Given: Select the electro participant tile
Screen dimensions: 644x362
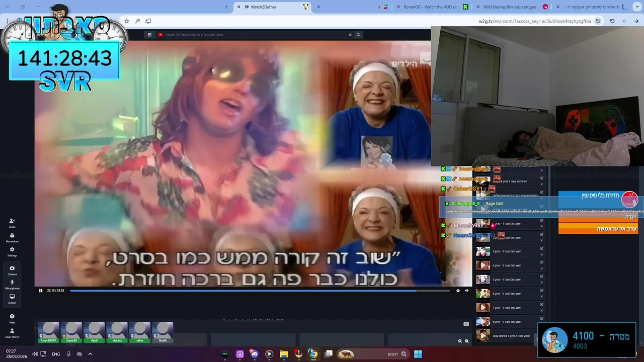Looking at the screenshot, I should click(x=117, y=332).
